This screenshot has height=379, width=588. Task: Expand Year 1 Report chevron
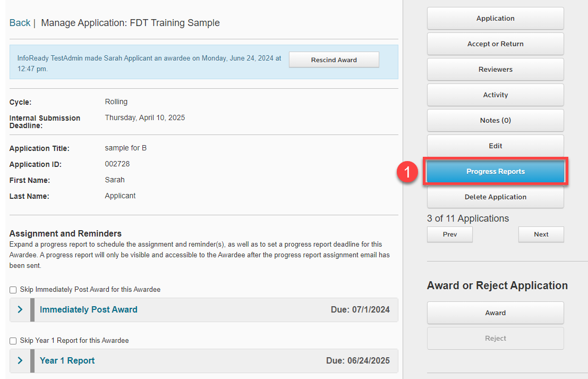(x=20, y=360)
